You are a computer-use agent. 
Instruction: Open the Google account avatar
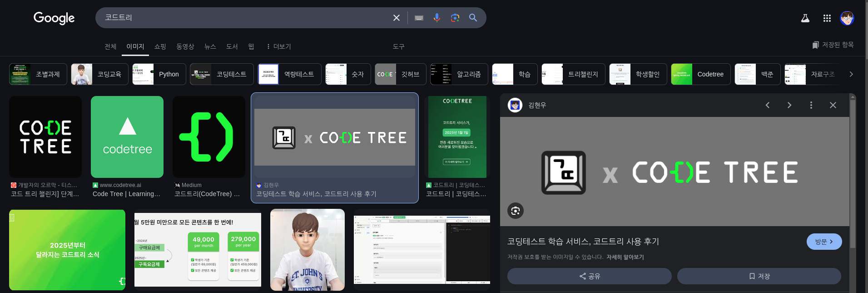pyautogui.click(x=847, y=18)
